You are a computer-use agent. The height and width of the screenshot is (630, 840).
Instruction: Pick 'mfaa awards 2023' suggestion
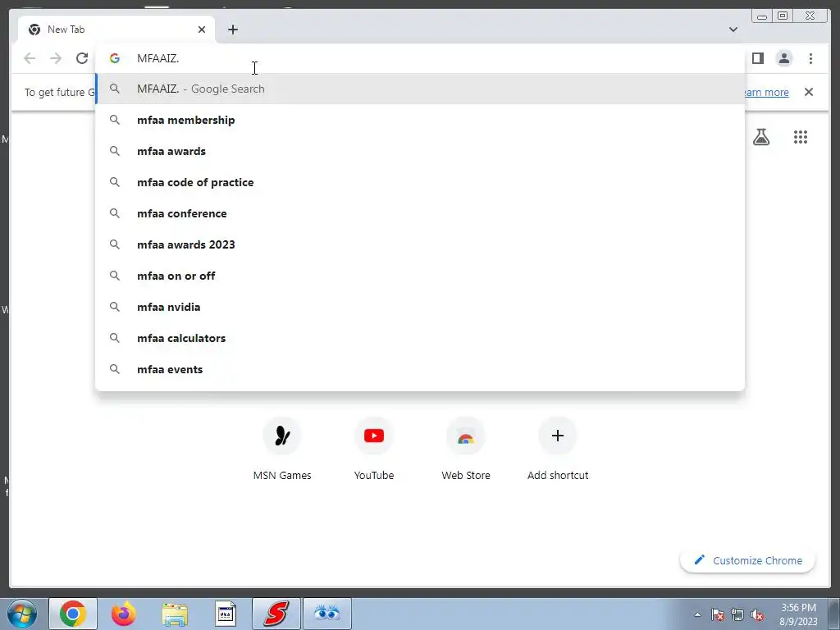point(420,244)
